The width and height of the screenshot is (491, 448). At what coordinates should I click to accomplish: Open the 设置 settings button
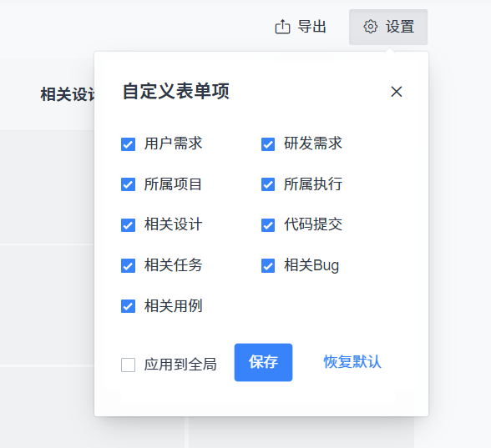click(388, 27)
